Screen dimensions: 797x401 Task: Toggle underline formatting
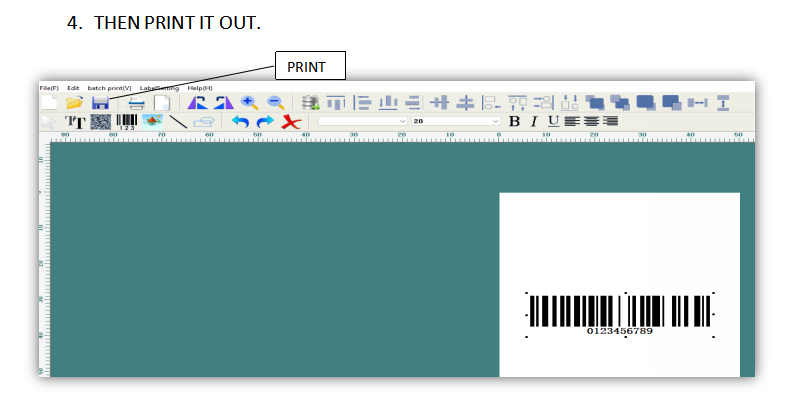[554, 121]
